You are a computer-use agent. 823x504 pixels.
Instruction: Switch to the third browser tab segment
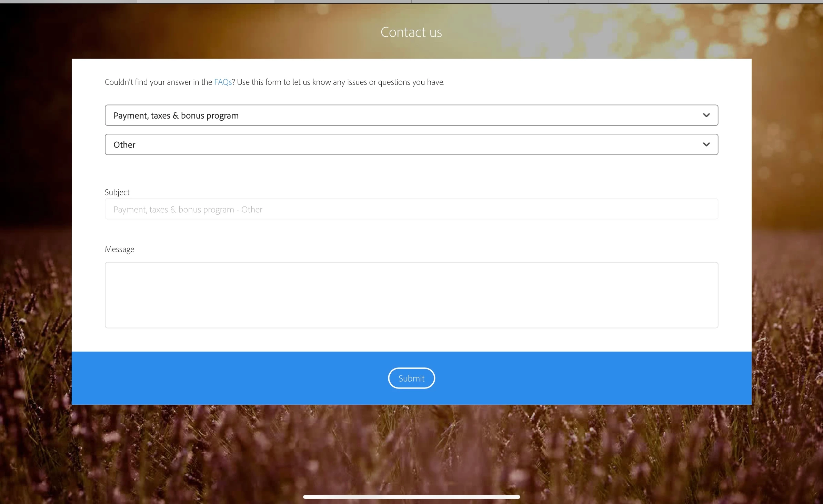[343, 1]
